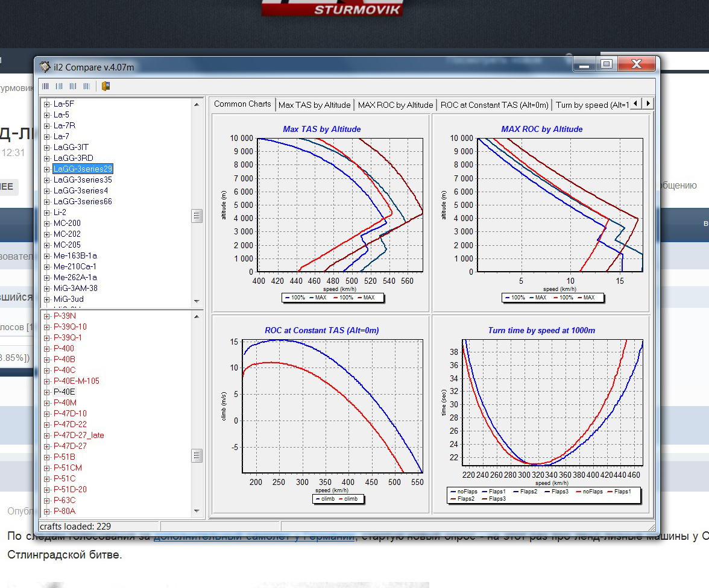Select La-7 in the aircraft list
709x588 pixels.
pos(61,137)
